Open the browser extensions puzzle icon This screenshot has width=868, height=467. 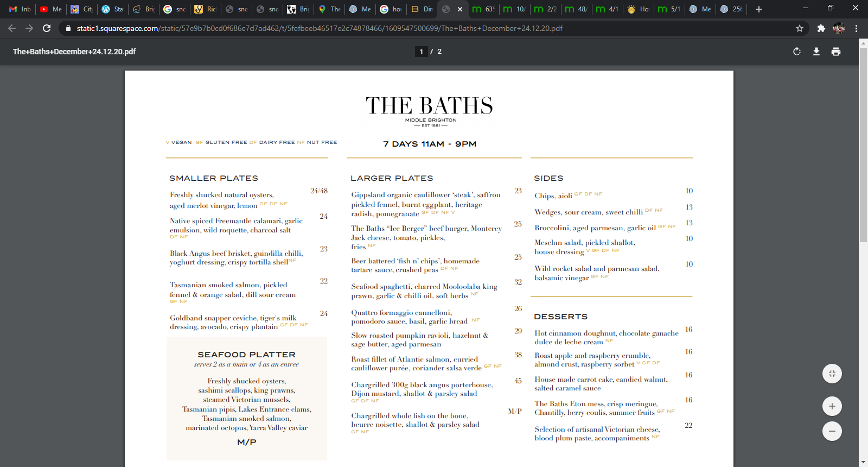pyautogui.click(x=821, y=28)
